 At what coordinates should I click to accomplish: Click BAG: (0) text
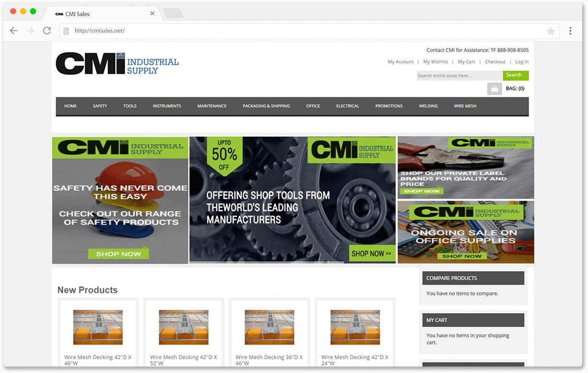(515, 89)
